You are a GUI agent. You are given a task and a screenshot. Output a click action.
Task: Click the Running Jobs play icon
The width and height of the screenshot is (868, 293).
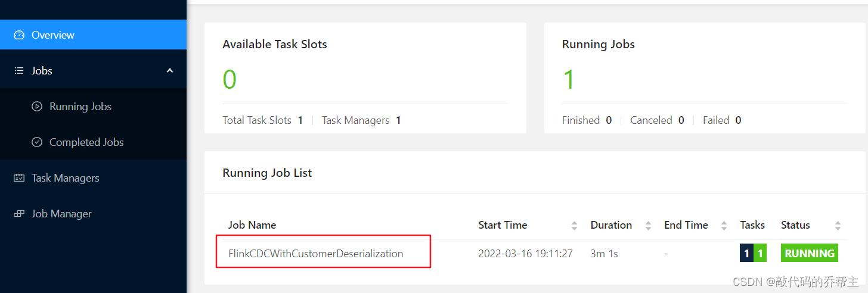[37, 107]
